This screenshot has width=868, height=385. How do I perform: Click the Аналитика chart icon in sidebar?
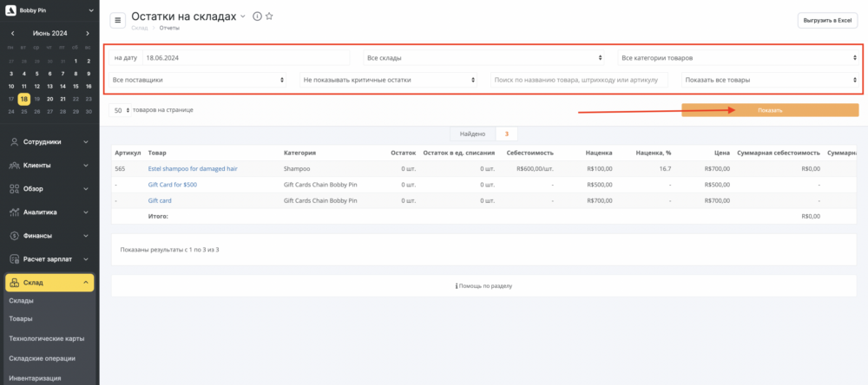15,212
